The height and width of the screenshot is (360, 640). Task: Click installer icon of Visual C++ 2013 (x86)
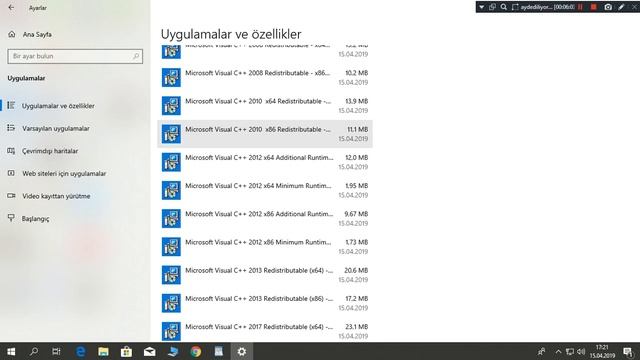tap(171, 303)
